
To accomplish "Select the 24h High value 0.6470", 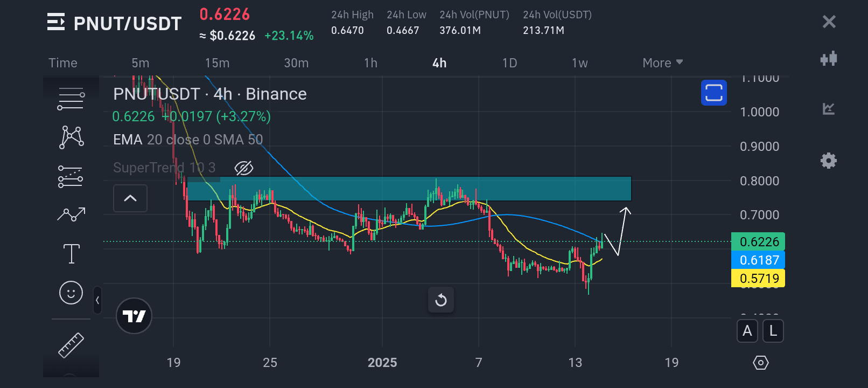I will 347,30.
